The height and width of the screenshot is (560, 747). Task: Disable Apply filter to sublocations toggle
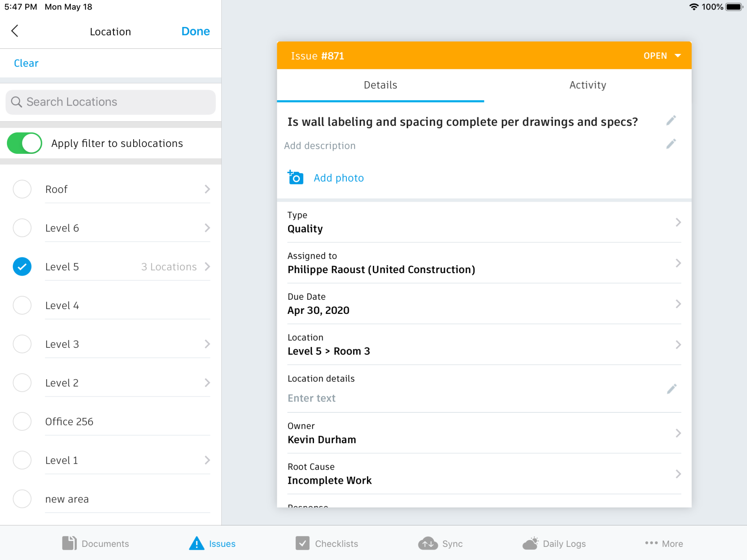click(24, 143)
